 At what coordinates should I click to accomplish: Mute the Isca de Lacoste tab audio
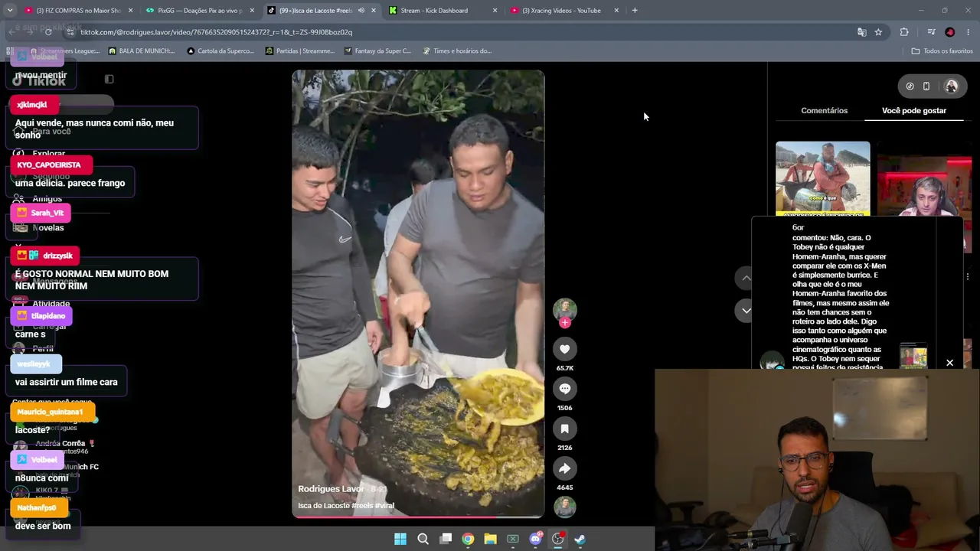(361, 11)
